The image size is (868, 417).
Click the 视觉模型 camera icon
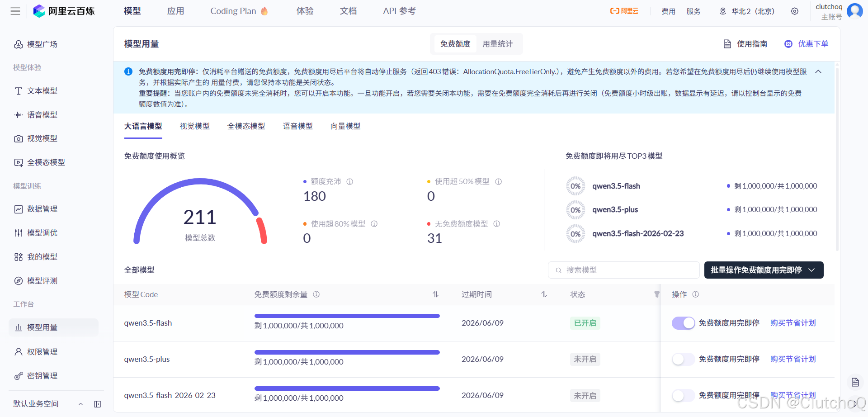pyautogui.click(x=19, y=138)
